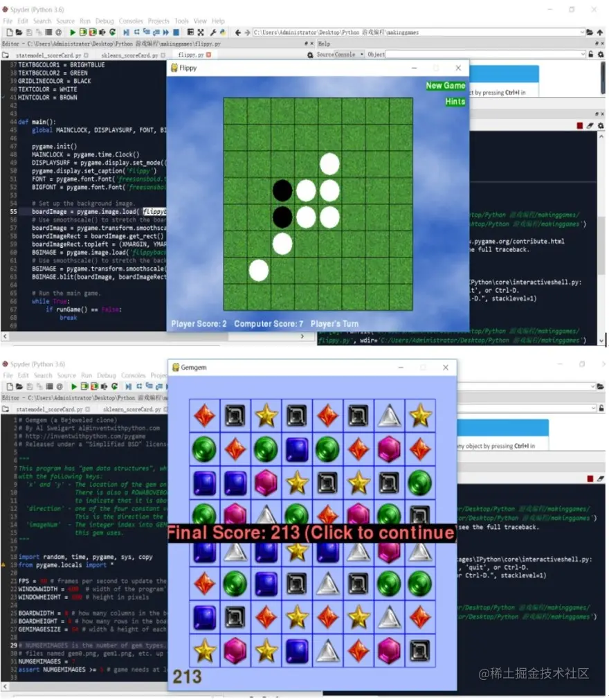
Task: Switch to flippy.py editor tab
Action: (191, 55)
